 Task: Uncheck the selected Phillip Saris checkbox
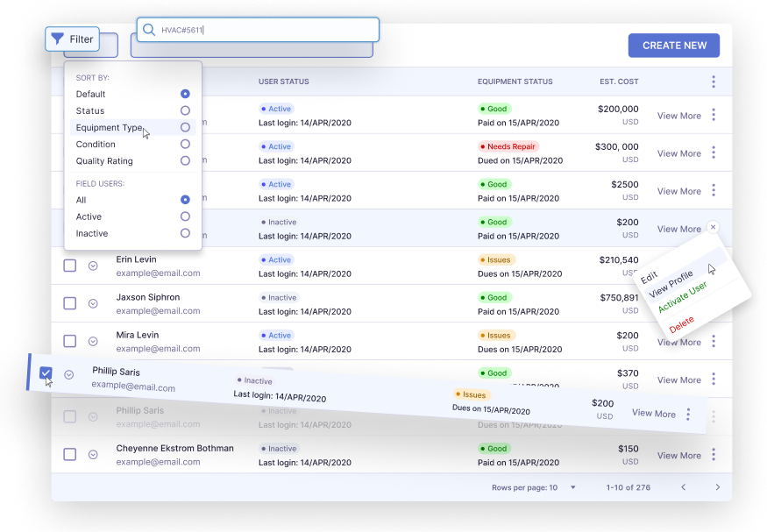tap(46, 372)
